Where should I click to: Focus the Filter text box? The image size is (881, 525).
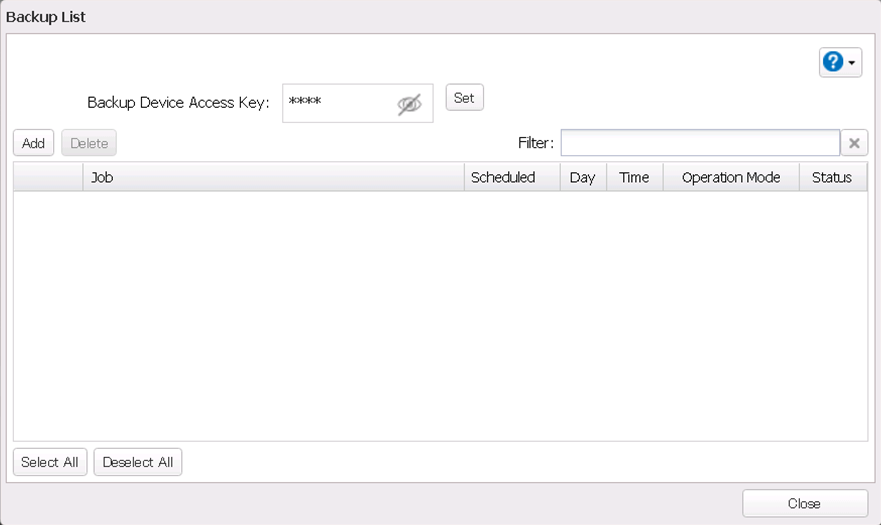pyautogui.click(x=700, y=143)
